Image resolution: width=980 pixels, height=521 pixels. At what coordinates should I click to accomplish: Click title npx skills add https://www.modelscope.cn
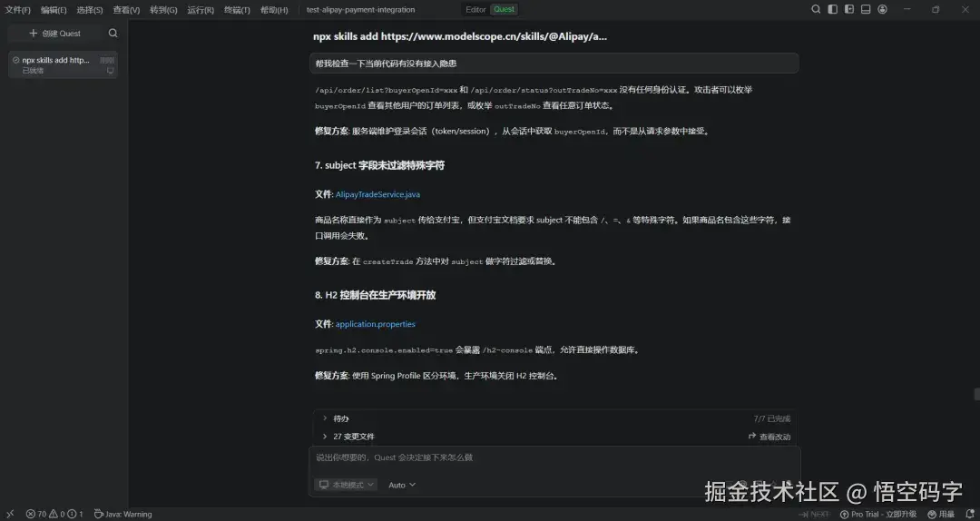(460, 36)
